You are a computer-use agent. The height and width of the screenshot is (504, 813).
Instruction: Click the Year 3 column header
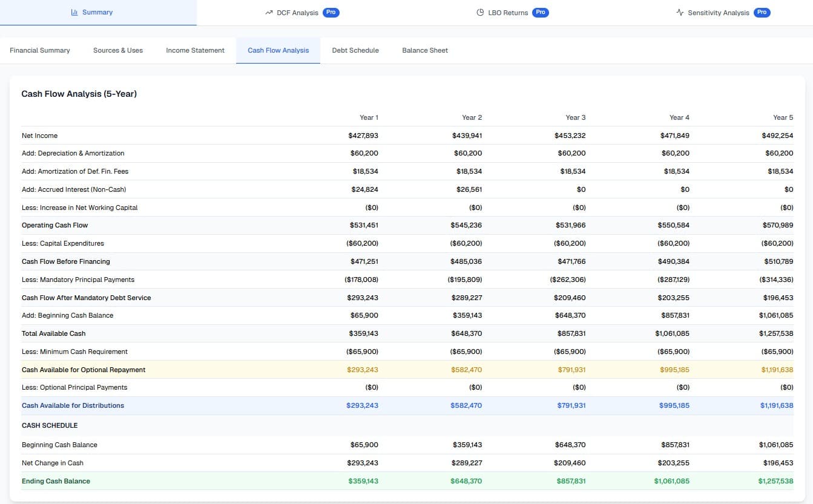click(x=574, y=117)
